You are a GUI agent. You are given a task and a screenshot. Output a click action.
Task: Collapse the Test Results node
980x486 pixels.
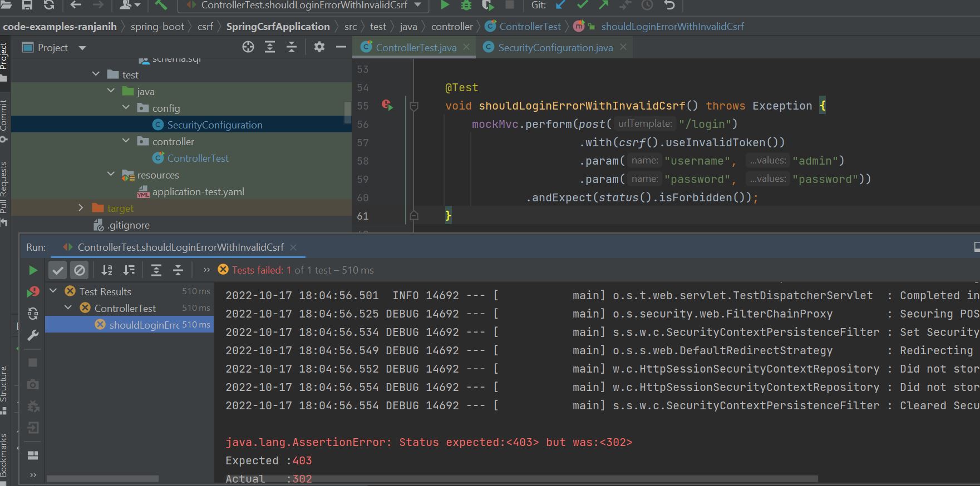pos(53,291)
